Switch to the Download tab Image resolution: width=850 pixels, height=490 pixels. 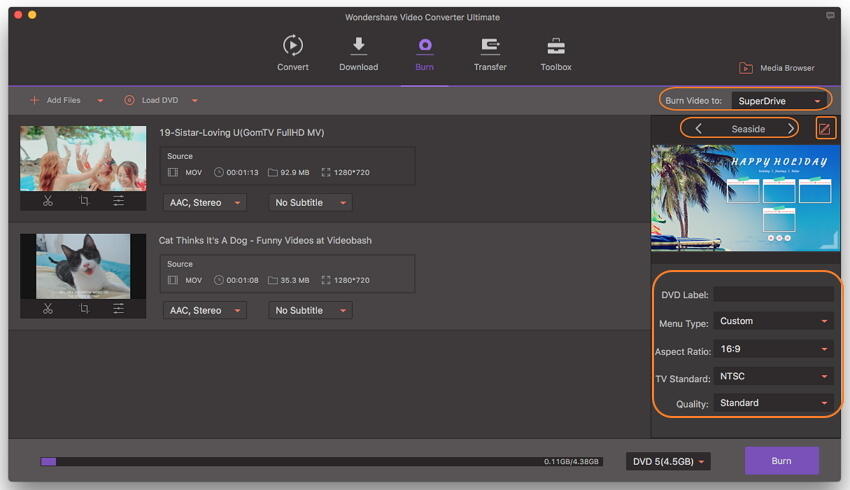(x=358, y=53)
